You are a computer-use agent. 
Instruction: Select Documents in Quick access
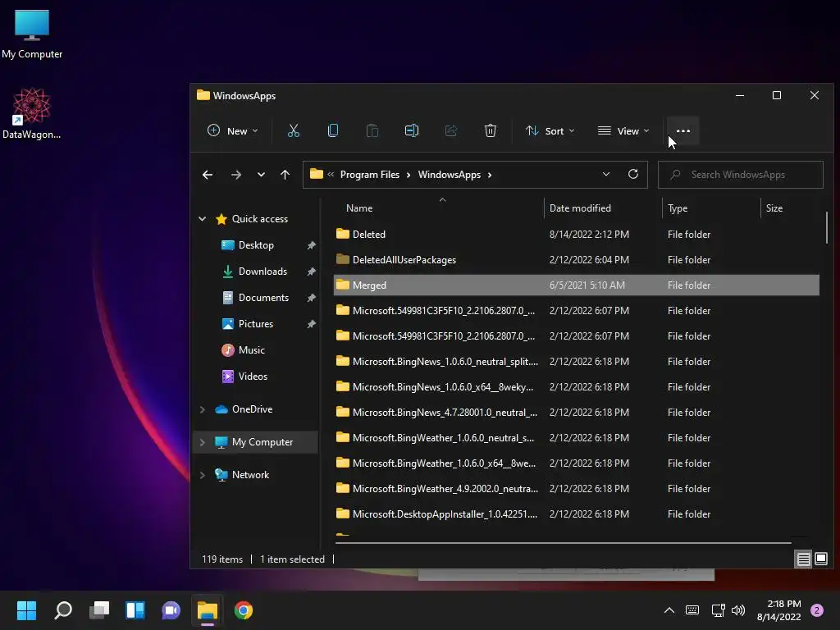pos(263,297)
